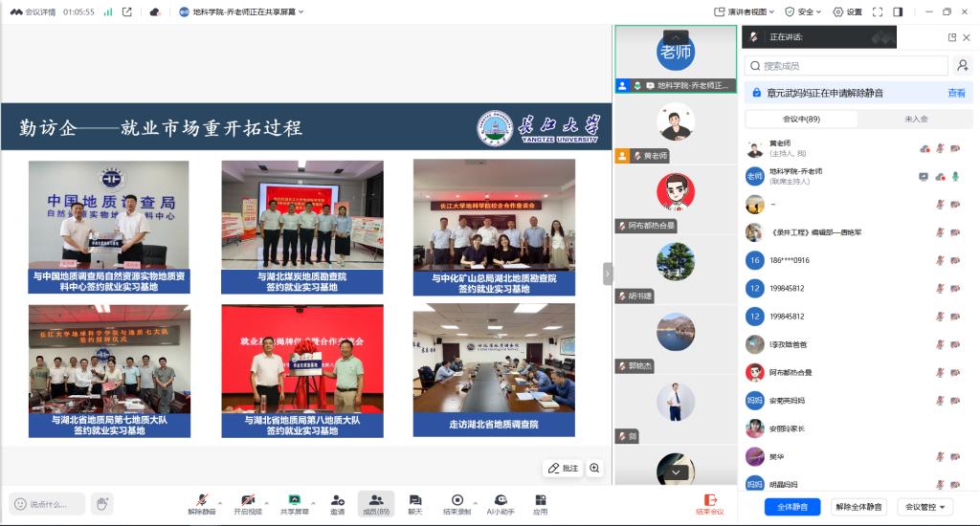Click the 结束录制 stop recording icon

tap(457, 500)
